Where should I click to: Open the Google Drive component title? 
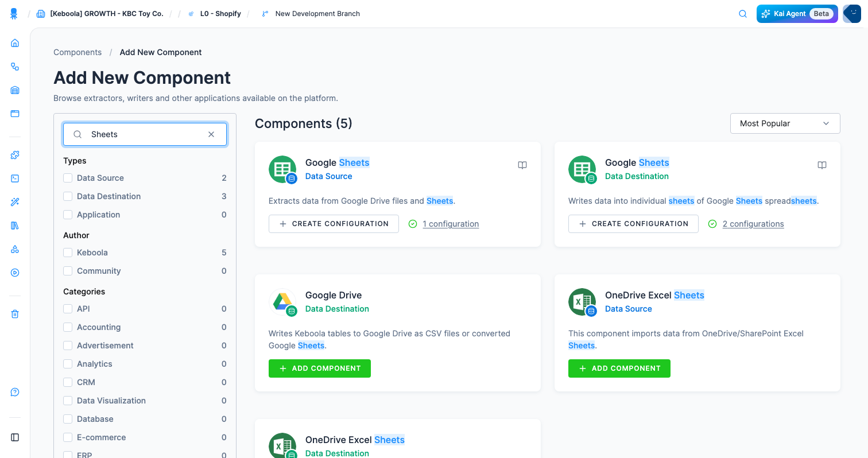[334, 295]
